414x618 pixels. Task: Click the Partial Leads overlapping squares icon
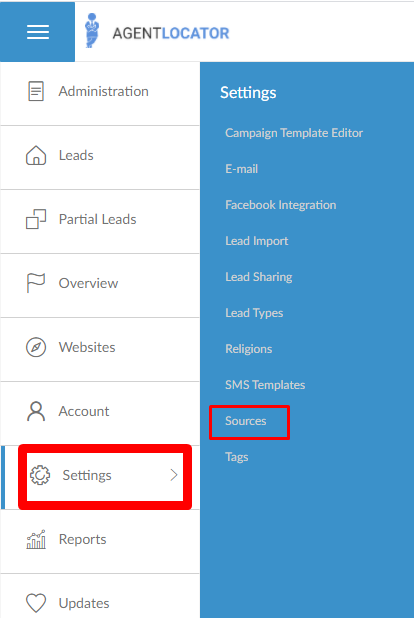[36, 219]
